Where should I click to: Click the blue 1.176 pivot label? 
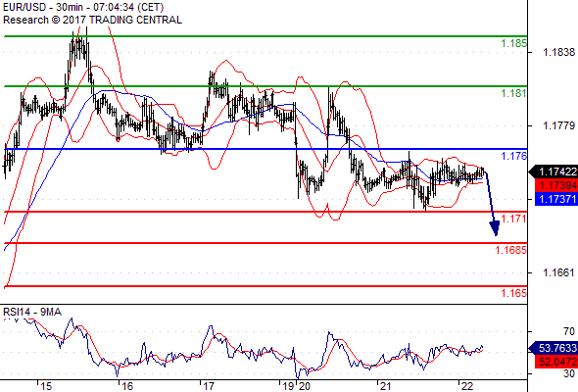(x=514, y=156)
